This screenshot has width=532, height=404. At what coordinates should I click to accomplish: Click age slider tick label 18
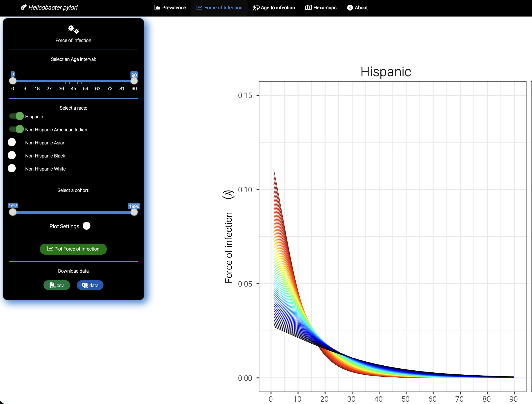pyautogui.click(x=37, y=89)
